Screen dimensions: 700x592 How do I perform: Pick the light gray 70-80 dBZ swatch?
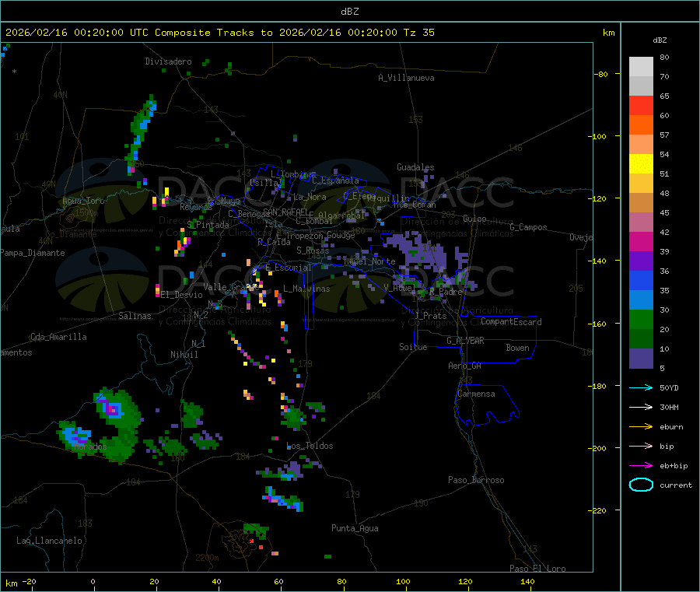tap(641, 67)
